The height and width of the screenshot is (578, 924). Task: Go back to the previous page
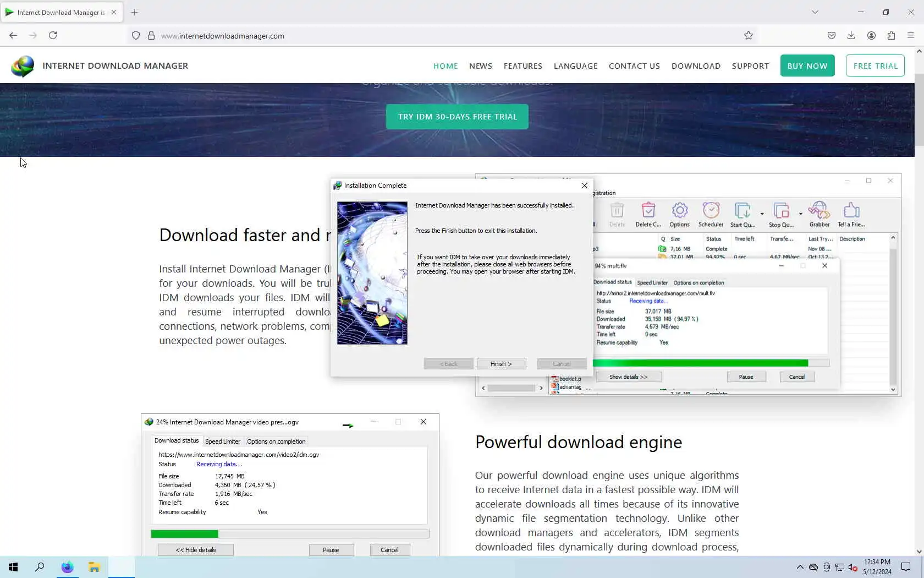[x=13, y=35]
